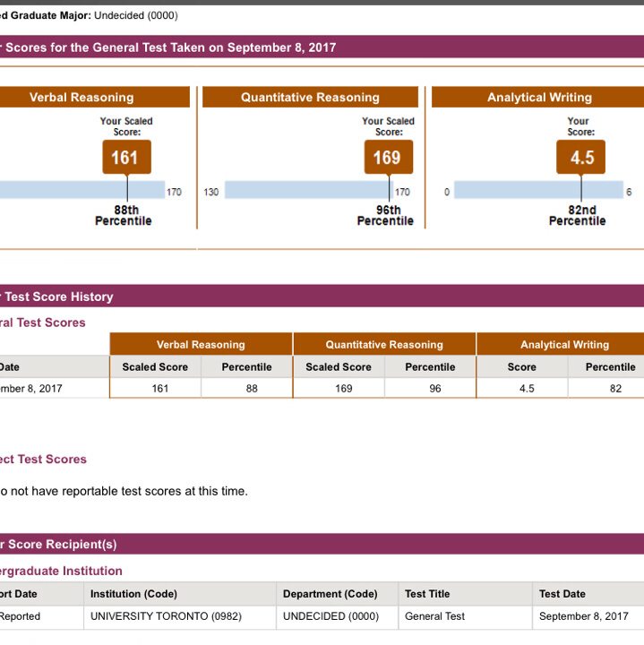Click Verbal percentile cell 88

(247, 388)
